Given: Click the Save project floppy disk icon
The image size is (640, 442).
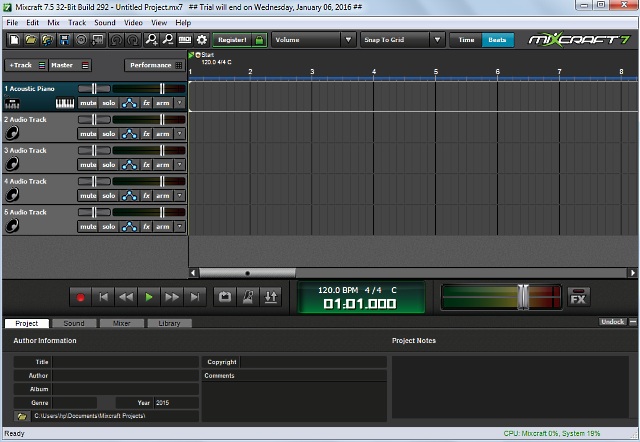Looking at the screenshot, I should (65, 40).
